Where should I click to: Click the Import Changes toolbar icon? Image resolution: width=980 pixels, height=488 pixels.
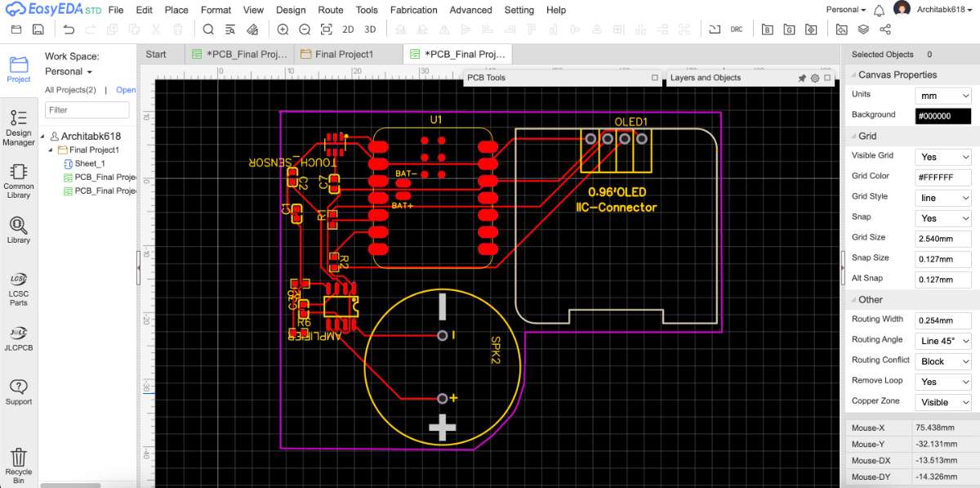point(715,29)
